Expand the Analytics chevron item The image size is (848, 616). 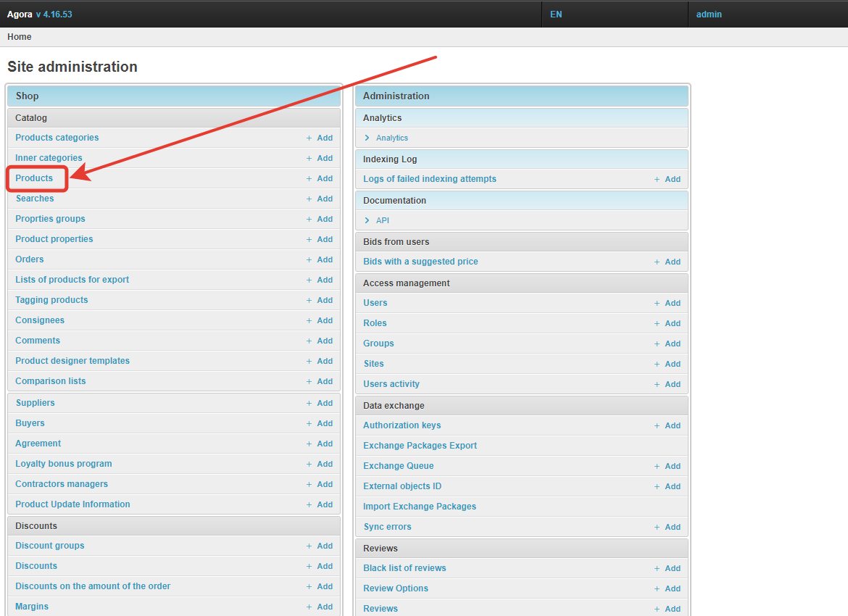point(367,138)
